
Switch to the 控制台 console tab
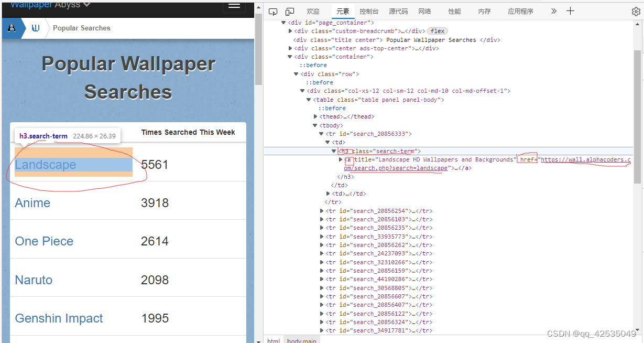click(368, 11)
